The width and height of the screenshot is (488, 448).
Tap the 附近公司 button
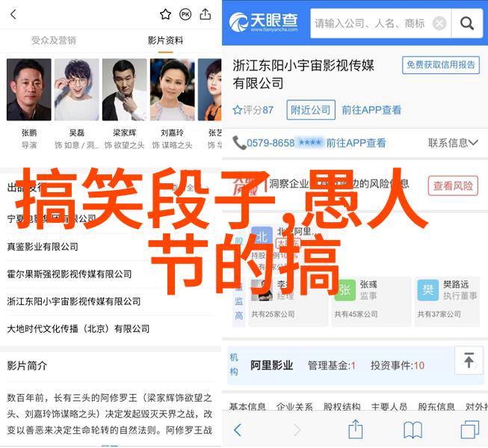(311, 110)
